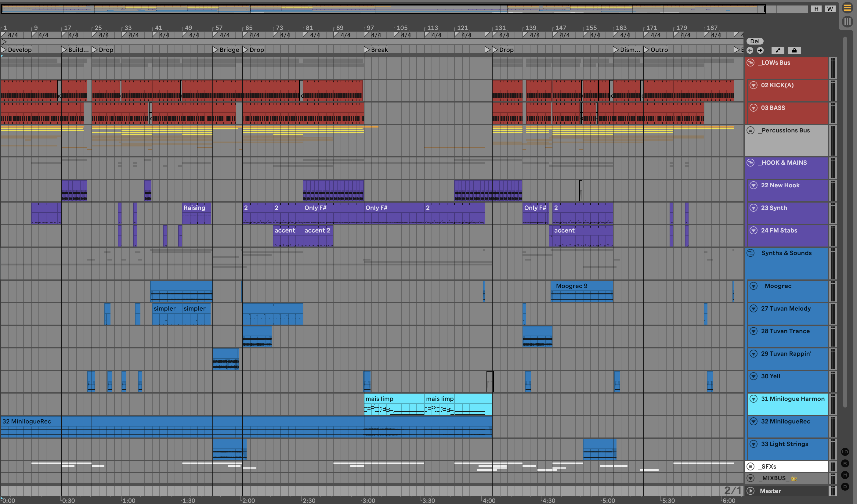Click the 24 FM Stabs track unfold arrow
Image resolution: width=857 pixels, height=504 pixels.
click(754, 230)
